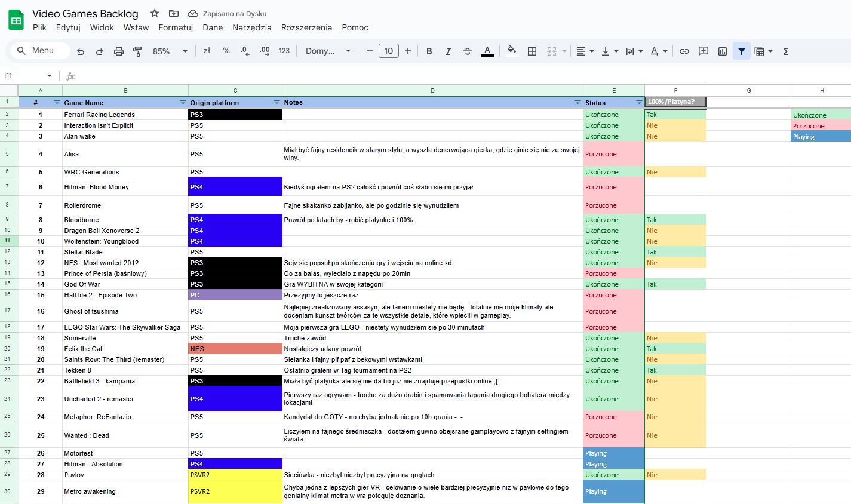Click the print icon

click(119, 51)
